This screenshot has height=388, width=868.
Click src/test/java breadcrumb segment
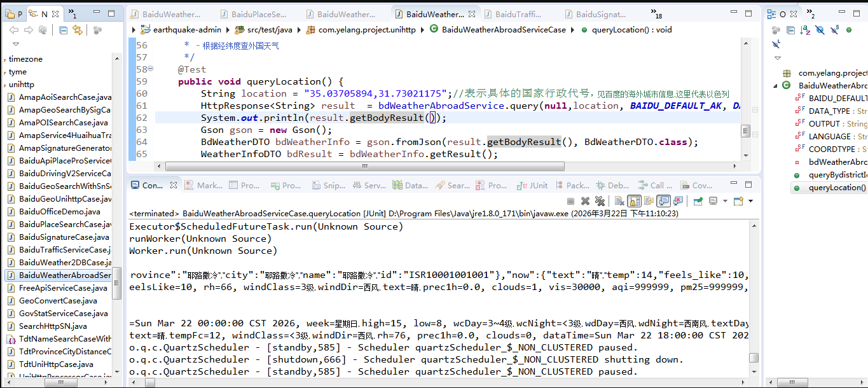point(264,29)
